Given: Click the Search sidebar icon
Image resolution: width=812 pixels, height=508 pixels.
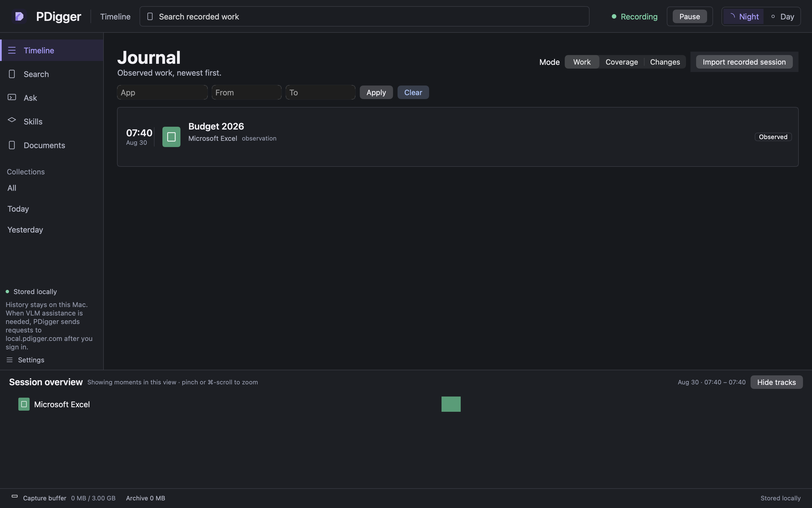Looking at the screenshot, I should click(x=12, y=74).
